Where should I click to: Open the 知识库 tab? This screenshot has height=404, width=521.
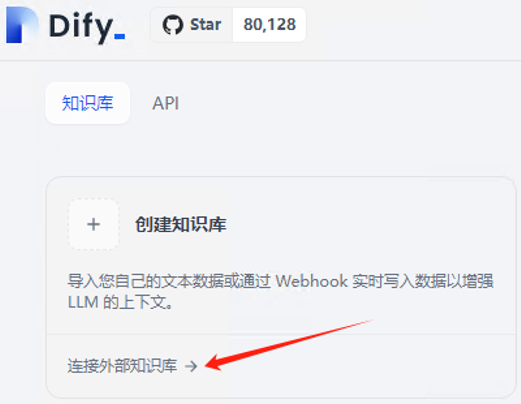pyautogui.click(x=88, y=103)
